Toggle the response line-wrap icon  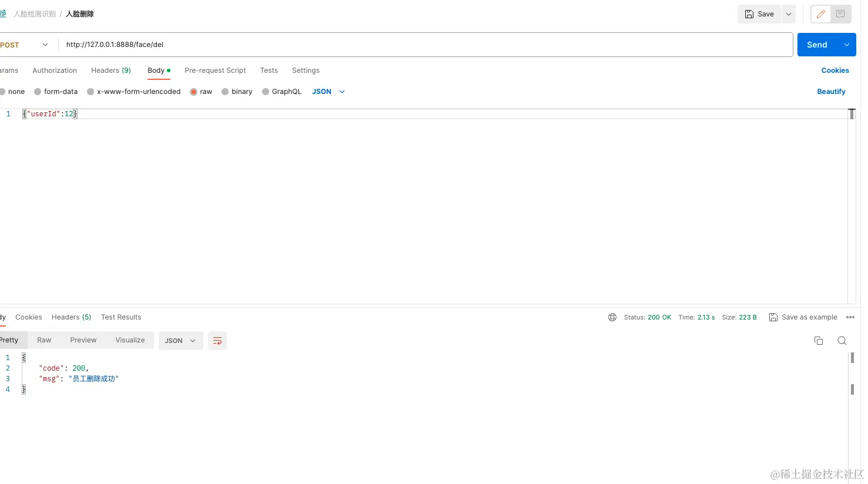point(217,341)
